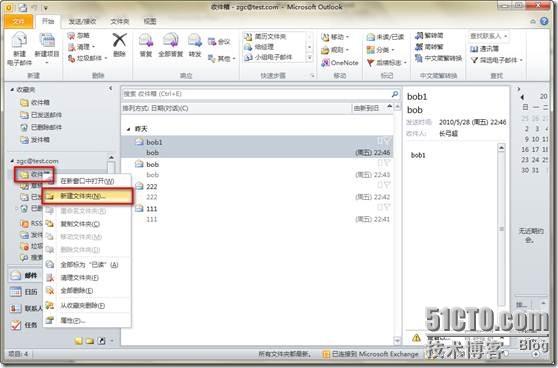Click the Meeting (会议) reply button
The image size is (558, 368).
click(x=219, y=42)
